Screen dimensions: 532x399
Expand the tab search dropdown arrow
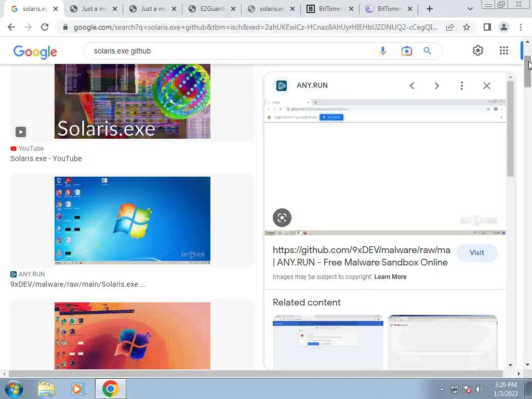470,9
